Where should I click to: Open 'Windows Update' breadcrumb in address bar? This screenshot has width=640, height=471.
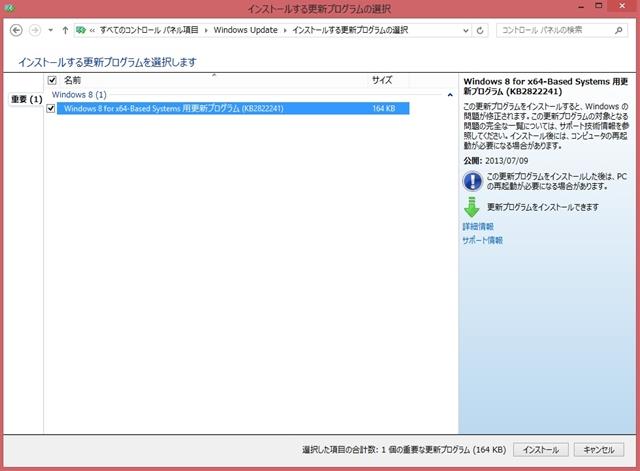coord(245,30)
